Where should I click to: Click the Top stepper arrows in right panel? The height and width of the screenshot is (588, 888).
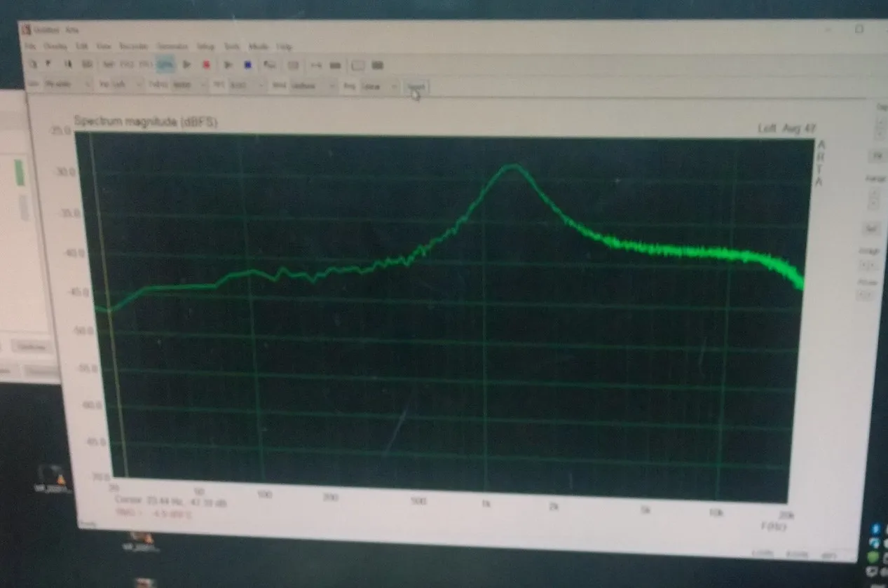(x=880, y=128)
